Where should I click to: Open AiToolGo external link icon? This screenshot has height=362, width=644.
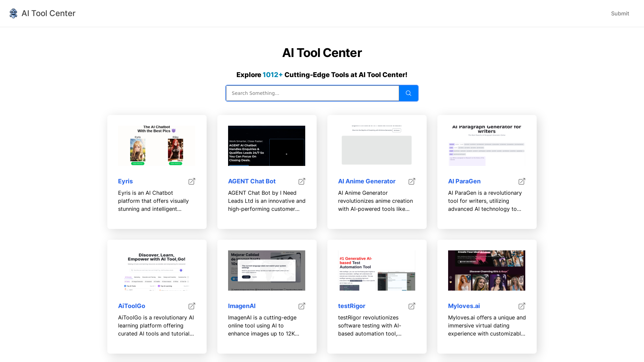192,306
